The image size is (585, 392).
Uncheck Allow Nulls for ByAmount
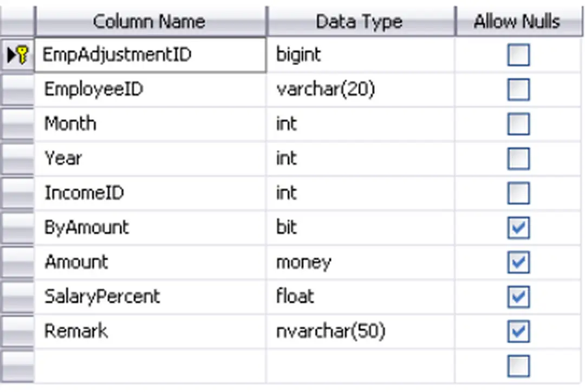pos(518,228)
